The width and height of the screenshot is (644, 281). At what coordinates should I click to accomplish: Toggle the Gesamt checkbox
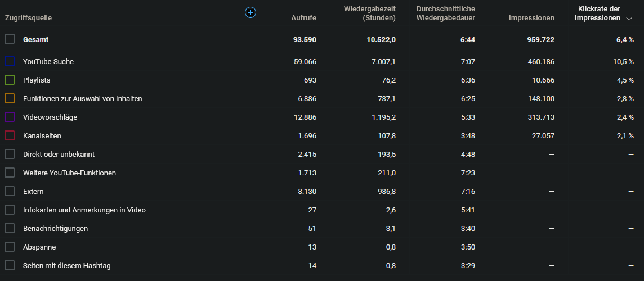[10, 39]
